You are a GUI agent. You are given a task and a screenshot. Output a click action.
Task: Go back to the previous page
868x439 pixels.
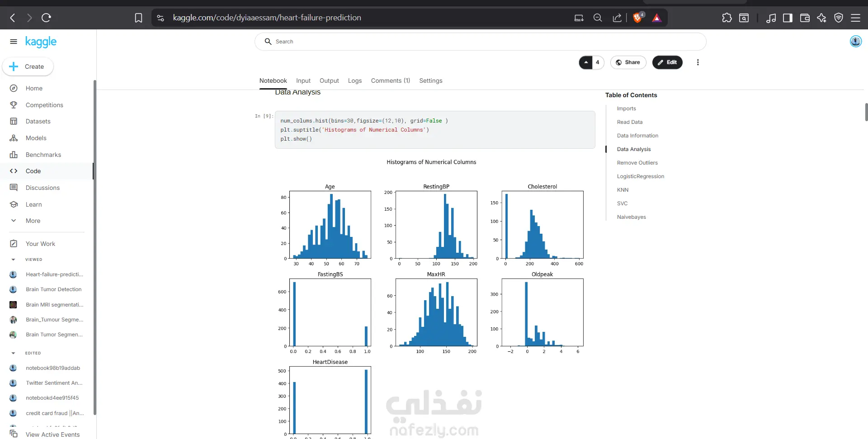point(13,18)
